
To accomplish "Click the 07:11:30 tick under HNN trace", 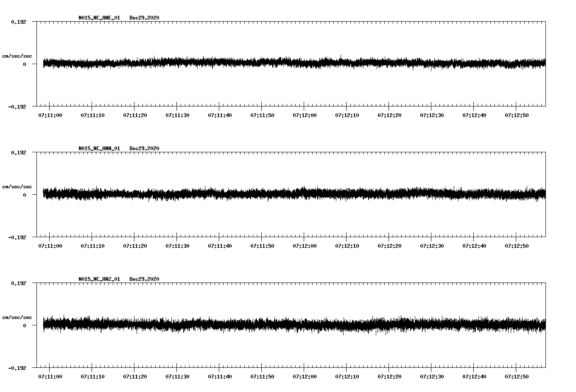I will 177,245.
